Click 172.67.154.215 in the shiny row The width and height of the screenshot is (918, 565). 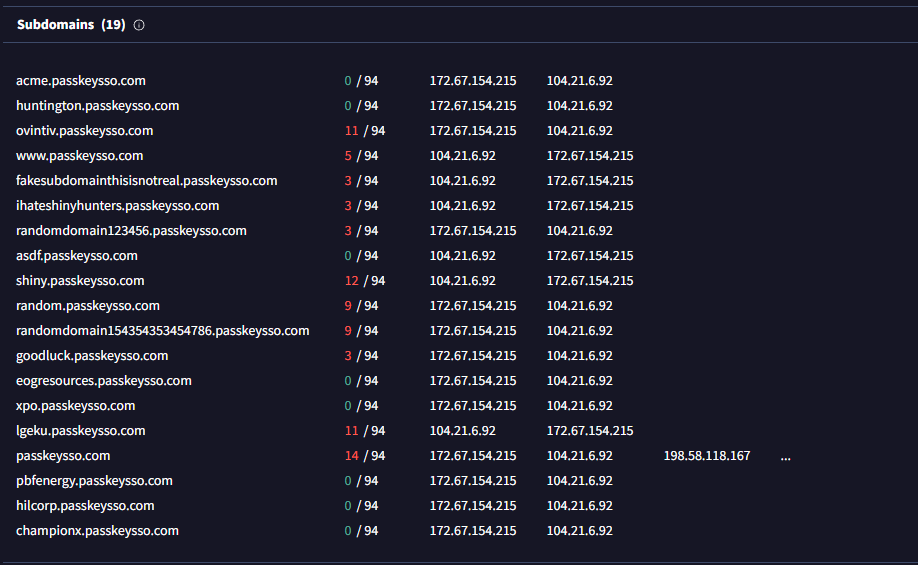[590, 281]
